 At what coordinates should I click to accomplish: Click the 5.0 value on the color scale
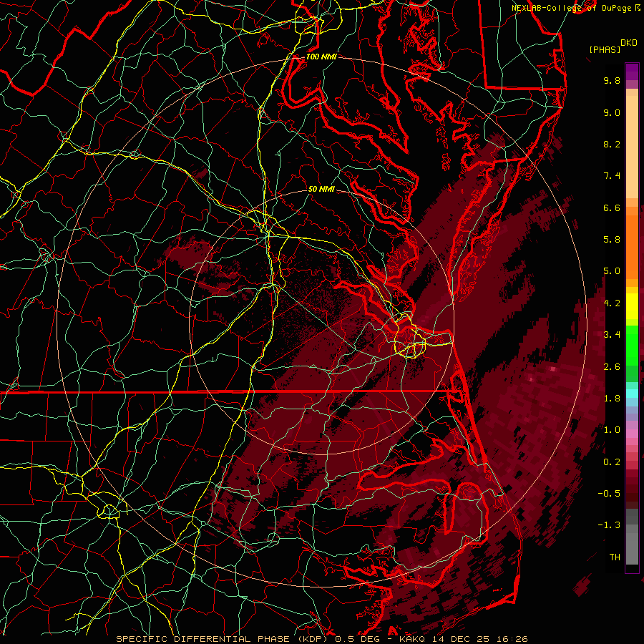click(612, 271)
